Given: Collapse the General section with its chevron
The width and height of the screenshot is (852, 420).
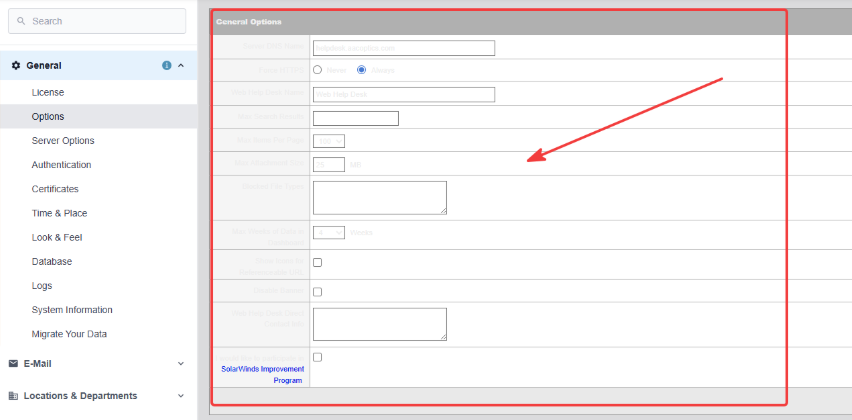Looking at the screenshot, I should click(x=181, y=65).
